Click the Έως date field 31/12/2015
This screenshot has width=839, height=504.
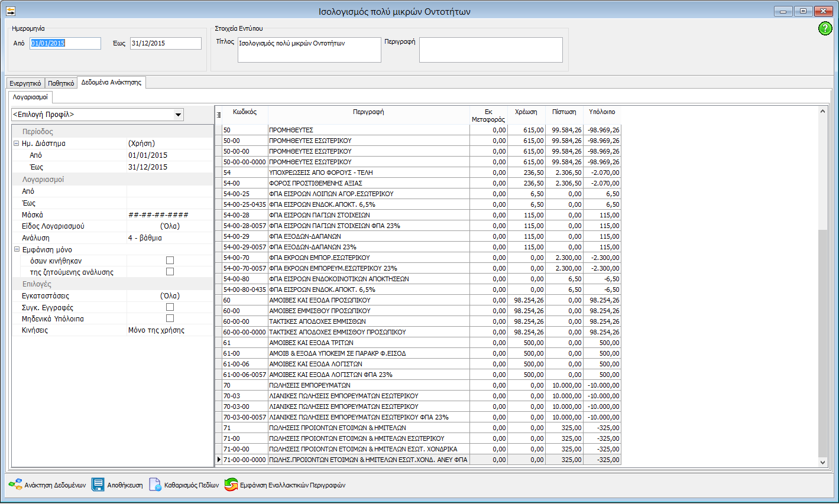(166, 43)
